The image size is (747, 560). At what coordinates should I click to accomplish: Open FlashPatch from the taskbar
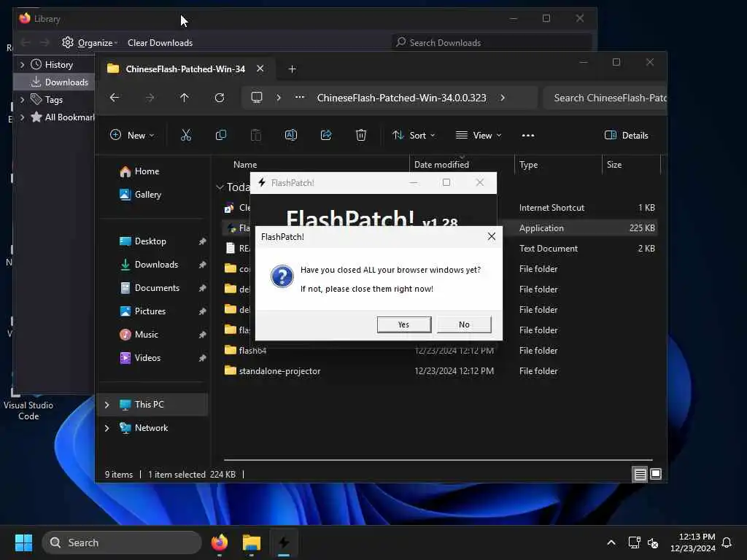pyautogui.click(x=284, y=542)
